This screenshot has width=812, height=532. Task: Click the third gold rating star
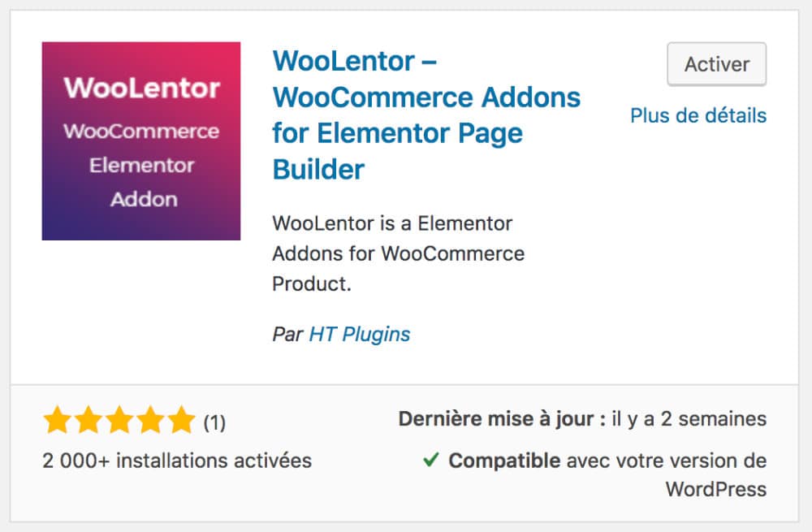(120, 420)
